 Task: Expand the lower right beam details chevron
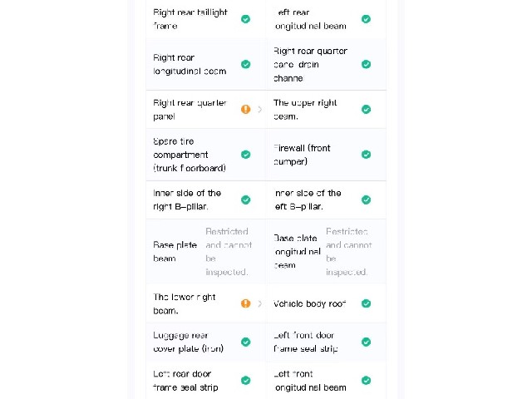pos(260,303)
